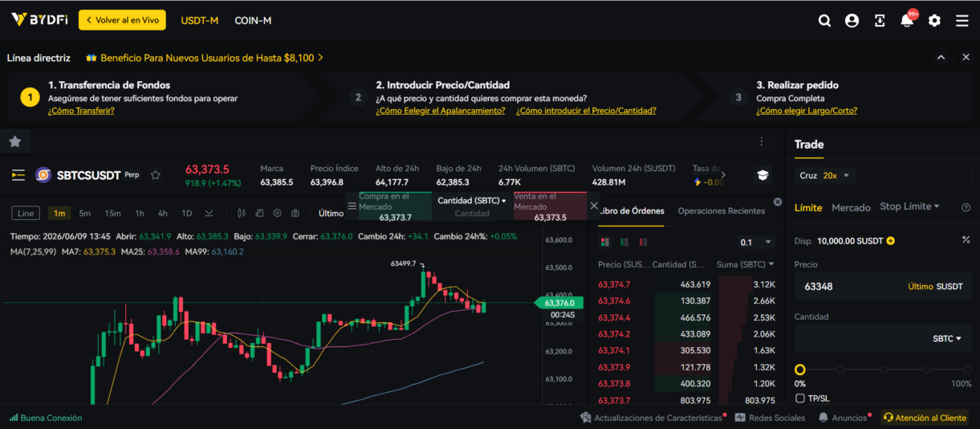
Task: Open the market list menu beside SBTCSUSDT
Action: (18, 175)
